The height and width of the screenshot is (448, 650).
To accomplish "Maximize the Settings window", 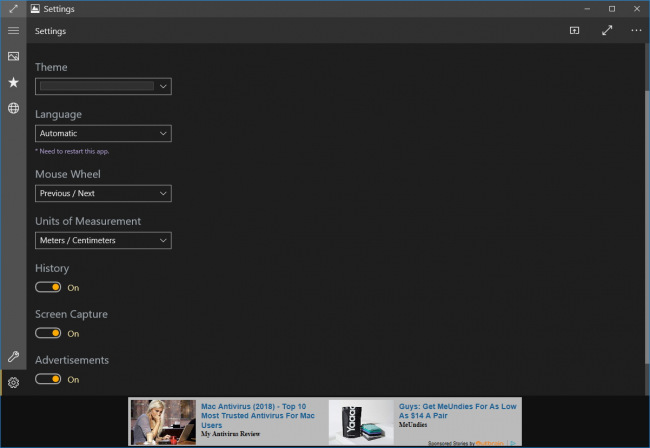I will (612, 9).
